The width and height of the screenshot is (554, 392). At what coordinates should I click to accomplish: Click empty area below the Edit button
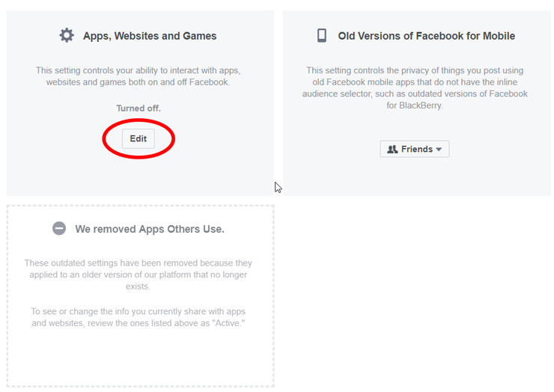[138, 176]
